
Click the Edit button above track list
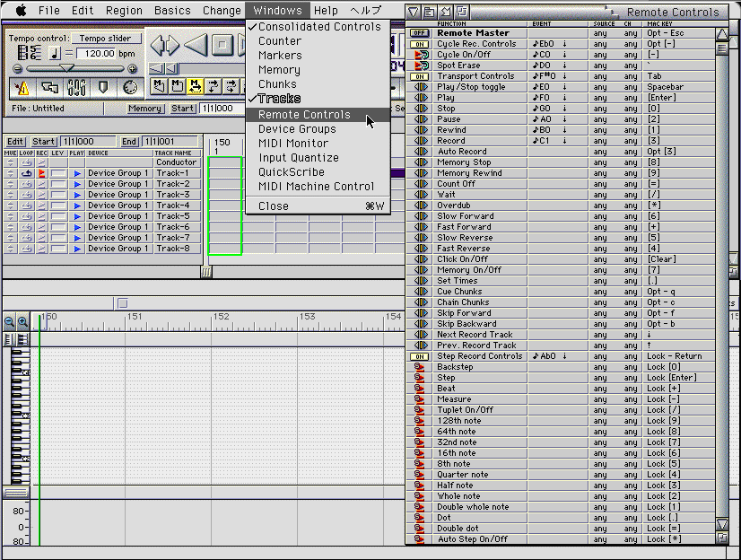[x=16, y=142]
